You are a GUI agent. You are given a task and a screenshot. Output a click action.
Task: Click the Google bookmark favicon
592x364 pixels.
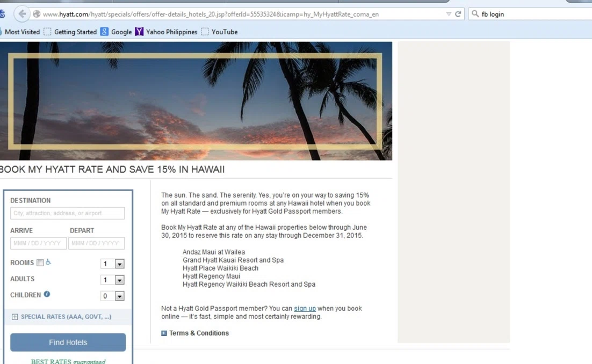tap(104, 32)
